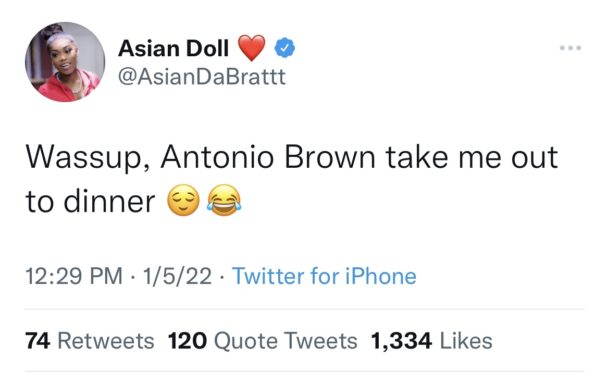Click the 'Quote Tweets' label text
595x372 pixels.
click(285, 340)
